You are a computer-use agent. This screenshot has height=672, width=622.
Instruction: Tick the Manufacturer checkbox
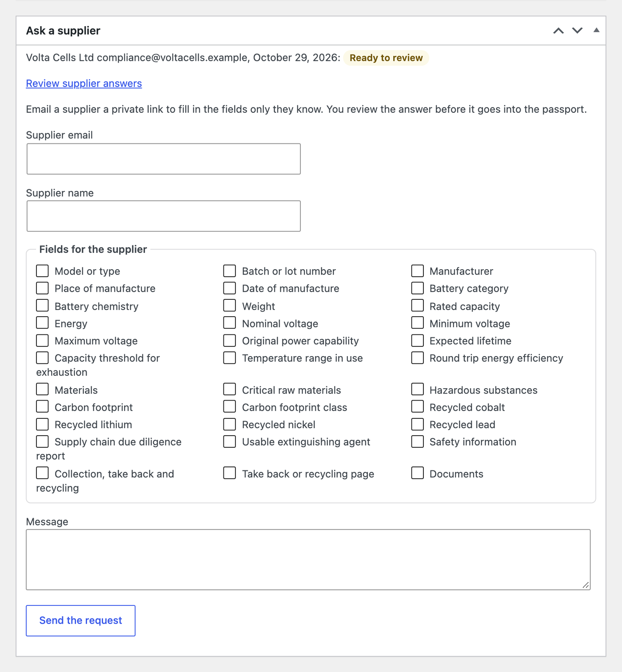click(418, 271)
